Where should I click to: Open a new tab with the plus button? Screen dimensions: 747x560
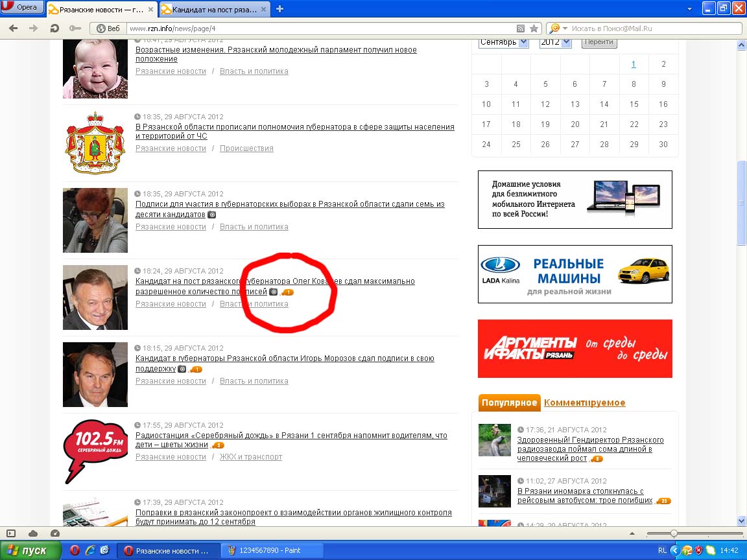[x=279, y=8]
